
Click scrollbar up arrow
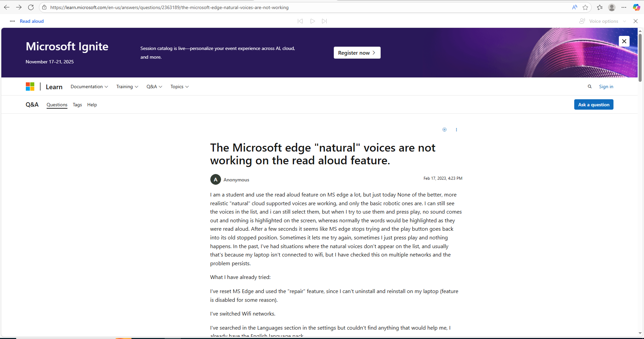640,31
